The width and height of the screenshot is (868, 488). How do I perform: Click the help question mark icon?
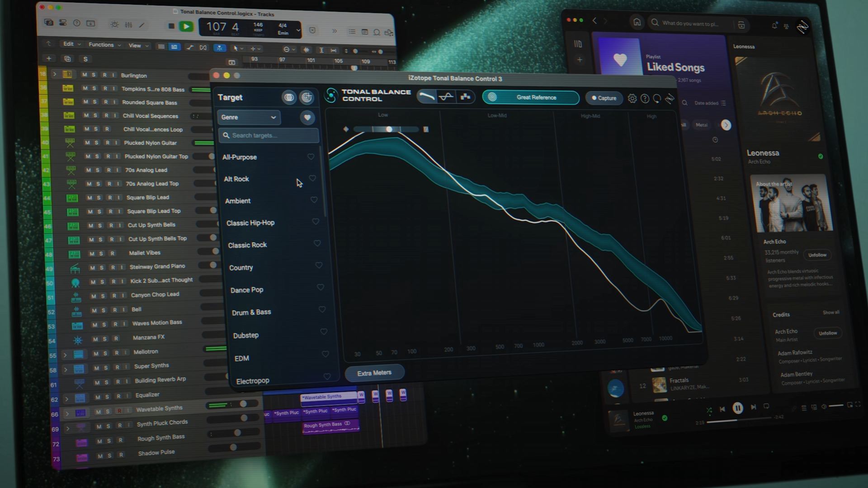click(x=645, y=99)
